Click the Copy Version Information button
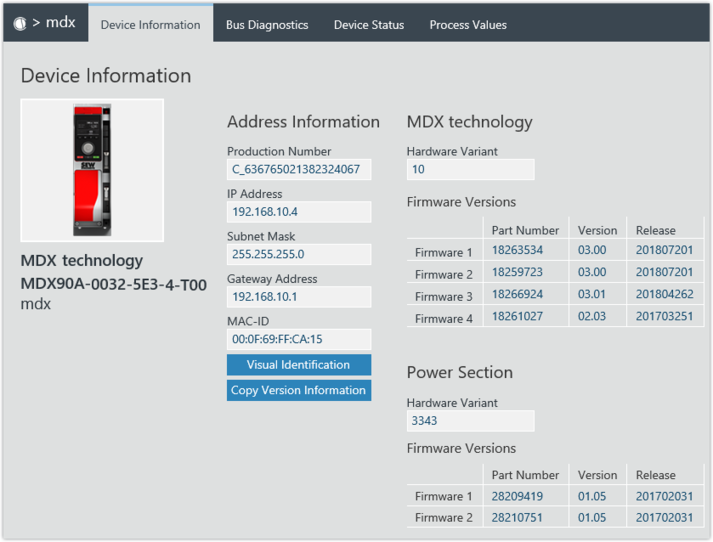713x542 pixels. click(298, 390)
